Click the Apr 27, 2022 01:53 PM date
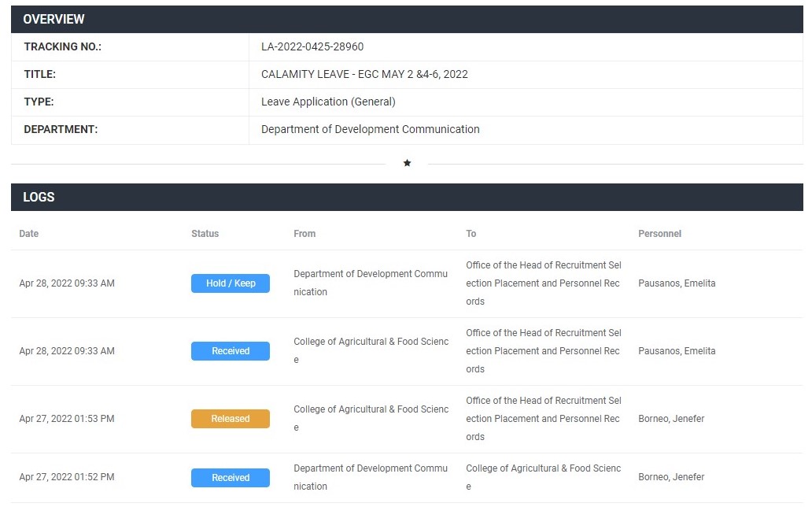 coord(67,419)
